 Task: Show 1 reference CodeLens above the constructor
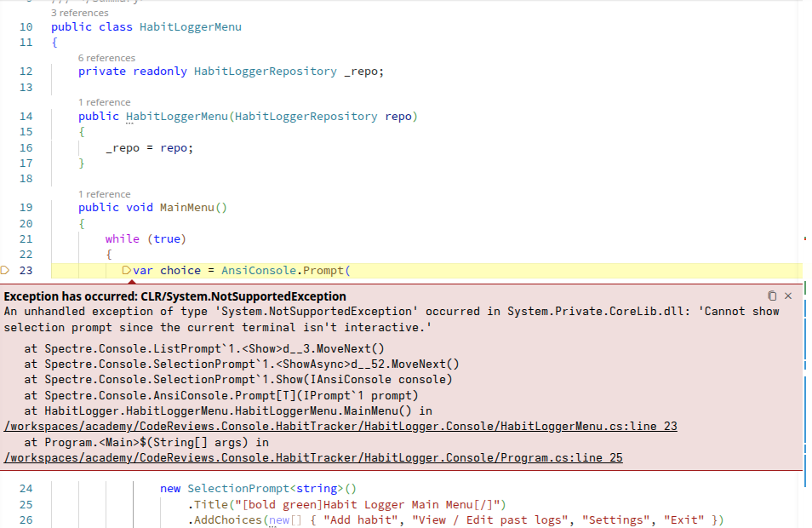(x=105, y=102)
